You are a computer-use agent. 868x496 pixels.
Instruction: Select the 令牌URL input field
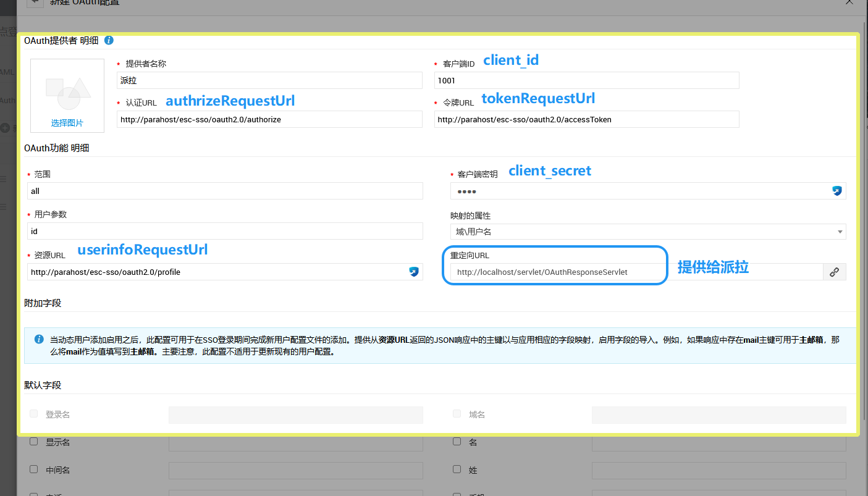(586, 119)
